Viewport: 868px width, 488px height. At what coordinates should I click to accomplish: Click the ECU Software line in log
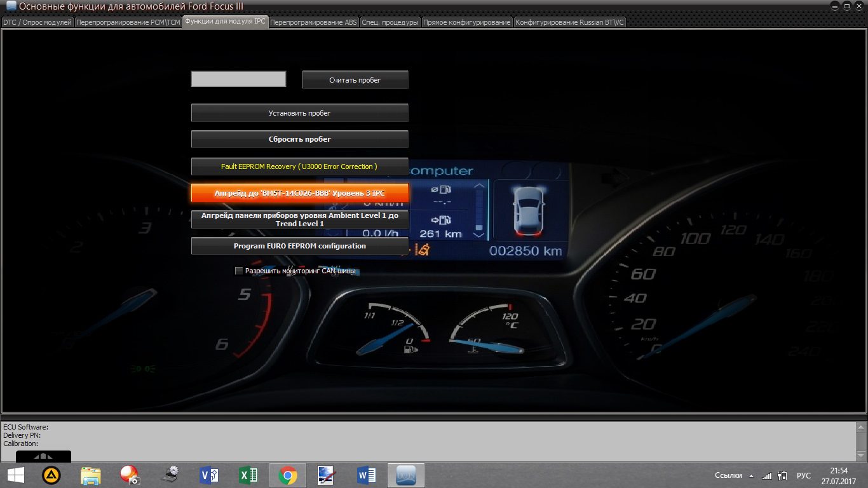click(x=26, y=427)
